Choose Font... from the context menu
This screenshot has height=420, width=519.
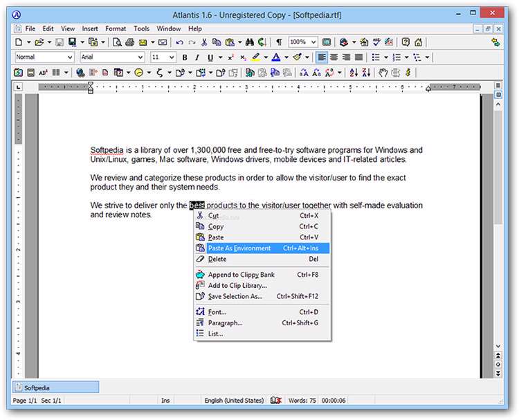[x=217, y=312]
